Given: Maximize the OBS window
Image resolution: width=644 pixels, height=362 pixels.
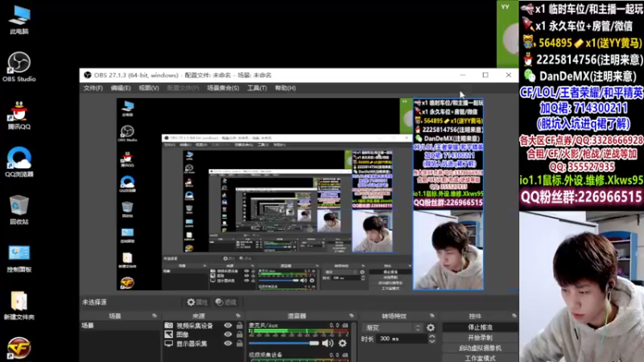Looking at the screenshot, I should pyautogui.click(x=485, y=75).
